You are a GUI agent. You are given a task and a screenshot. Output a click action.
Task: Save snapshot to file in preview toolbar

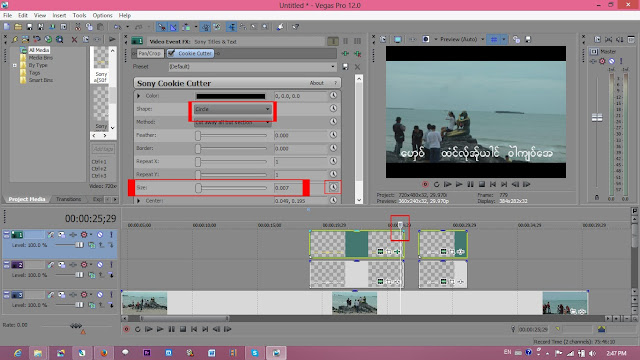(x=528, y=40)
